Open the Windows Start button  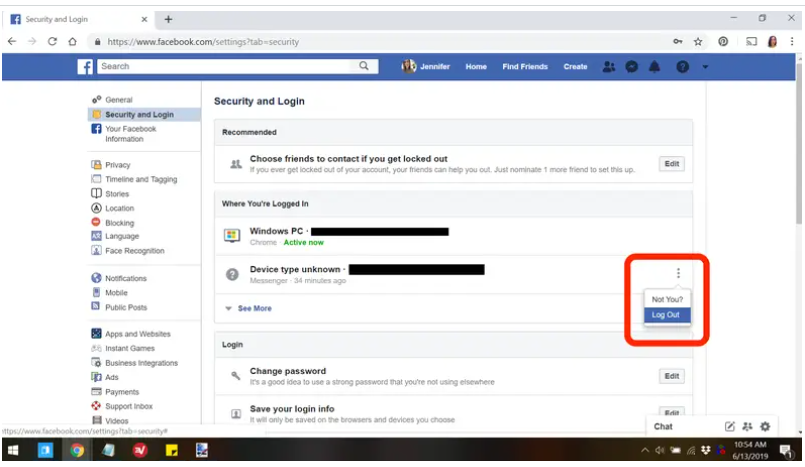tap(13, 451)
